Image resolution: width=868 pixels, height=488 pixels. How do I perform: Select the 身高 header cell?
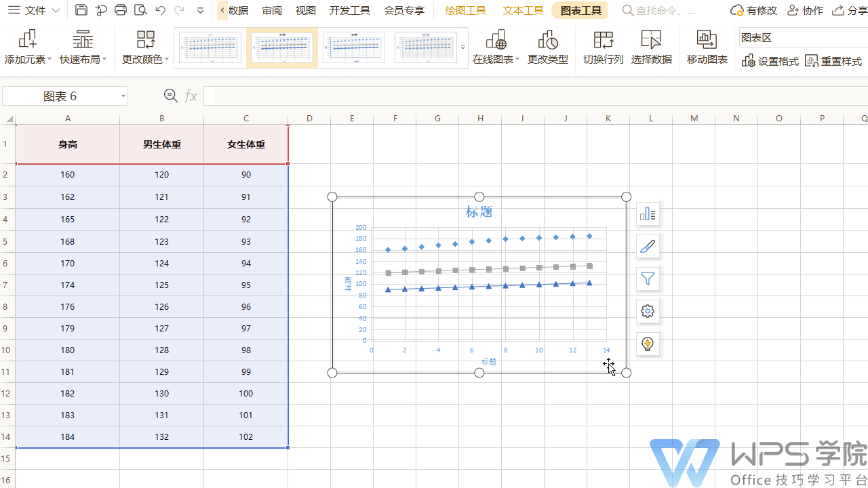pyautogui.click(x=68, y=144)
